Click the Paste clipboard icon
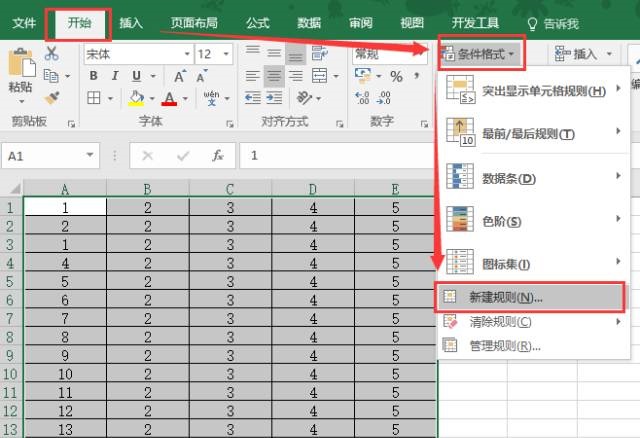Image resolution: width=640 pixels, height=438 pixels. tap(22, 63)
